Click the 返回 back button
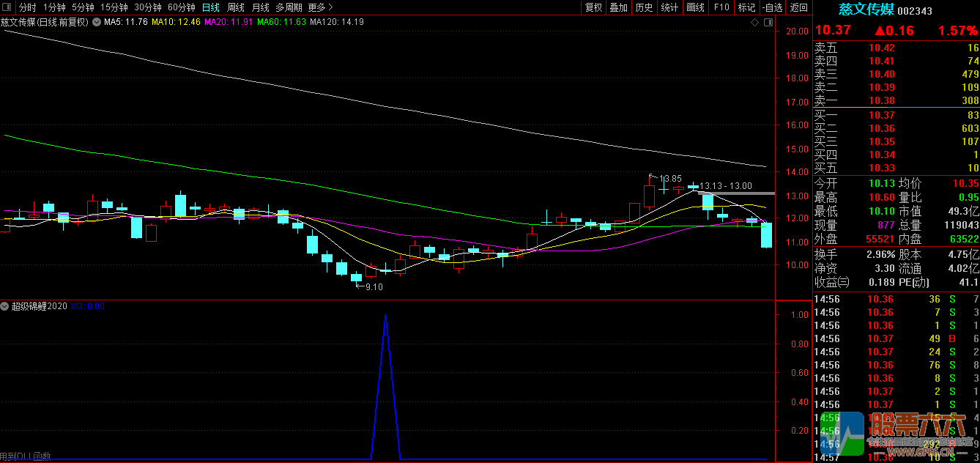The height and width of the screenshot is (463, 980). (x=799, y=7)
